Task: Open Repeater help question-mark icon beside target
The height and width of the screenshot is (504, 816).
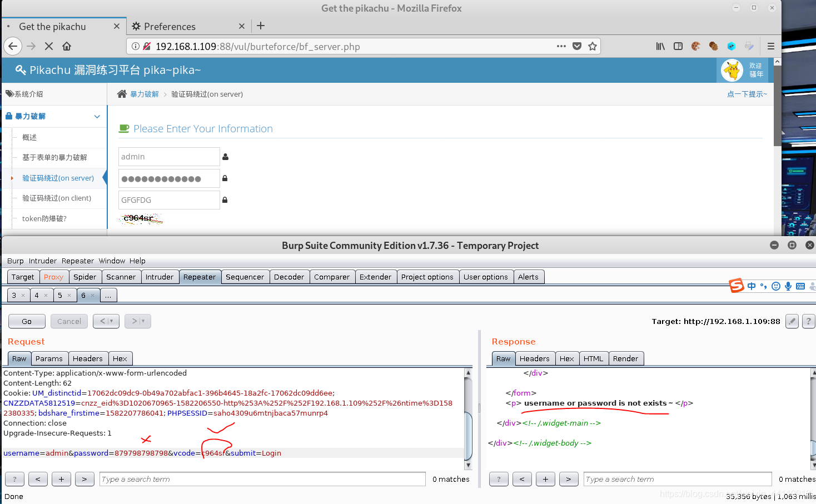Action: coord(809,321)
